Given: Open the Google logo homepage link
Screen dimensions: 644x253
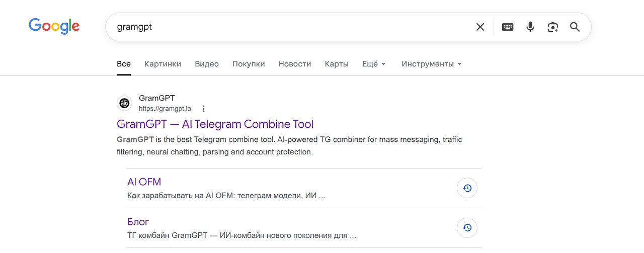Looking at the screenshot, I should (x=54, y=26).
